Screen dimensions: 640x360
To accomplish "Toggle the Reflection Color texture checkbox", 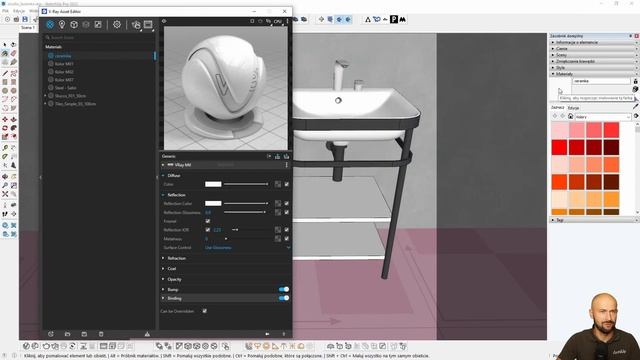I will point(287,203).
